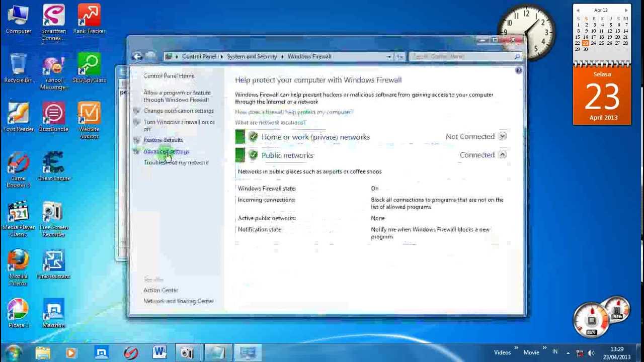The image size is (644, 362).
Task: Open Windows Explorer from the taskbar
Action: click(x=43, y=352)
